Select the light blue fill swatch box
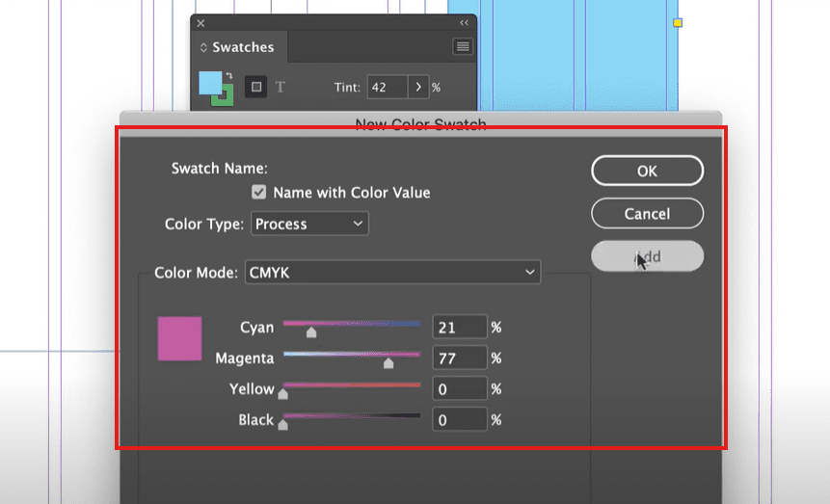The height and width of the screenshot is (504, 830). pos(209,83)
